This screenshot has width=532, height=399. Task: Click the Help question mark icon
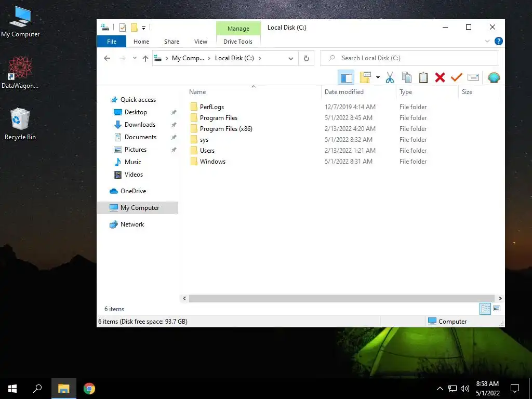click(498, 41)
